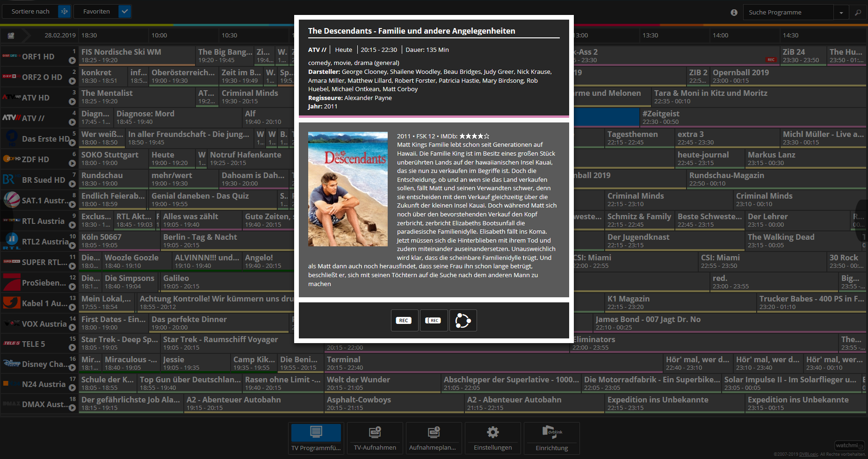868x459 pixels.
Task: Play the ATV // channel
Action: [x=72, y=122]
